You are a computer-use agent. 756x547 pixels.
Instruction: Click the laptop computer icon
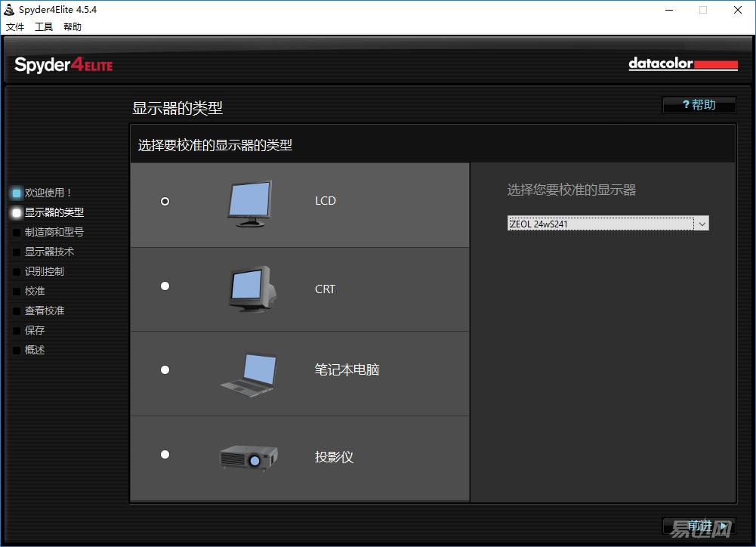tap(249, 374)
